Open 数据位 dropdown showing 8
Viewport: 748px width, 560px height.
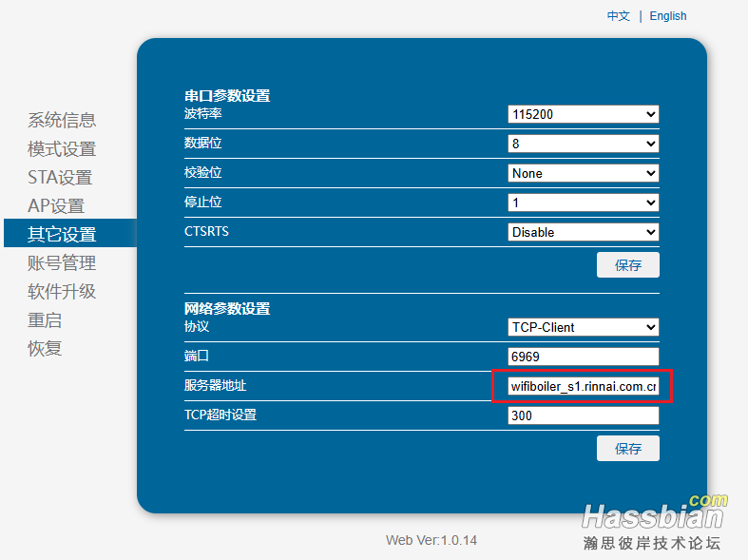click(584, 144)
